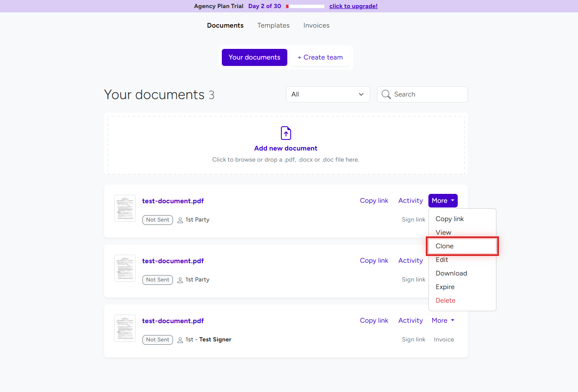Click the + Create team button
Image resolution: width=578 pixels, height=392 pixels.
pyautogui.click(x=320, y=57)
